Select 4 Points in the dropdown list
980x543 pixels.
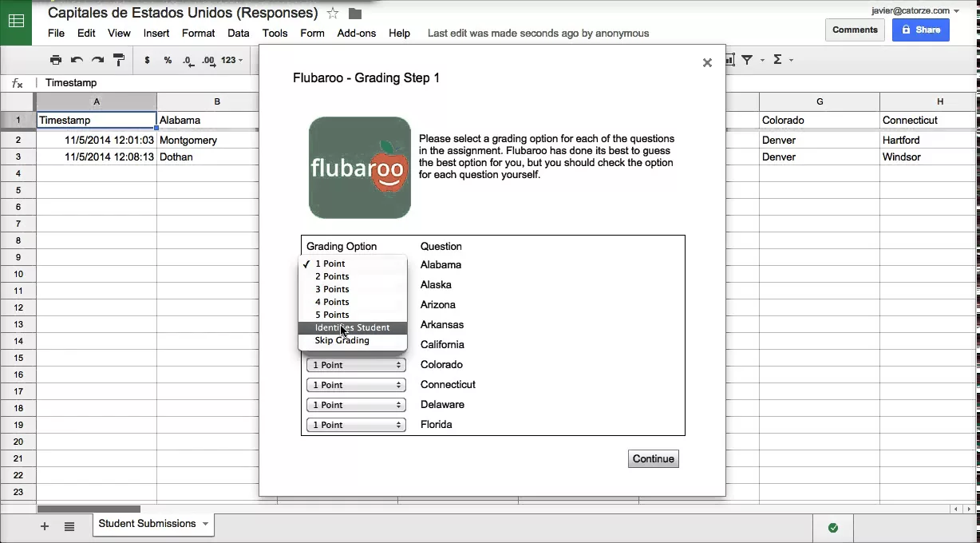click(x=353, y=302)
